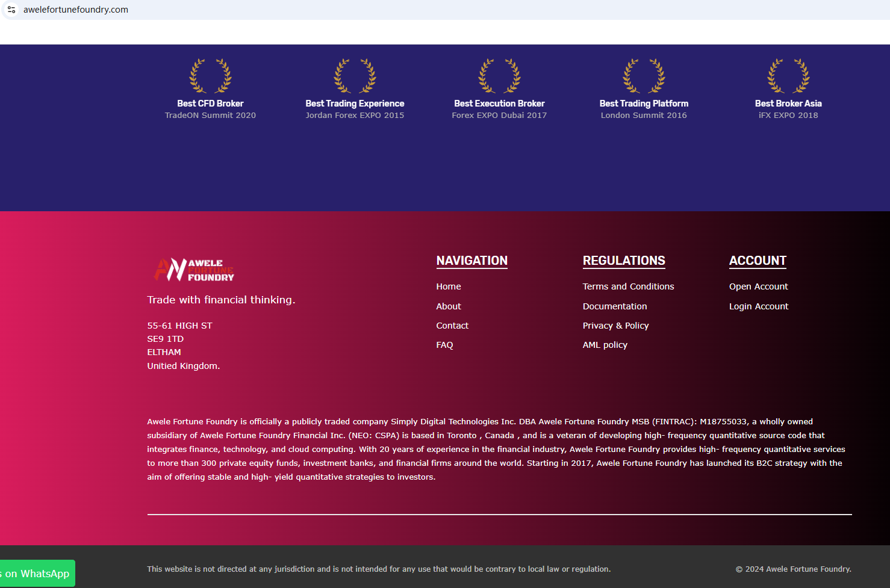Click the 'Unitied Kingdom.' address line

click(x=184, y=366)
